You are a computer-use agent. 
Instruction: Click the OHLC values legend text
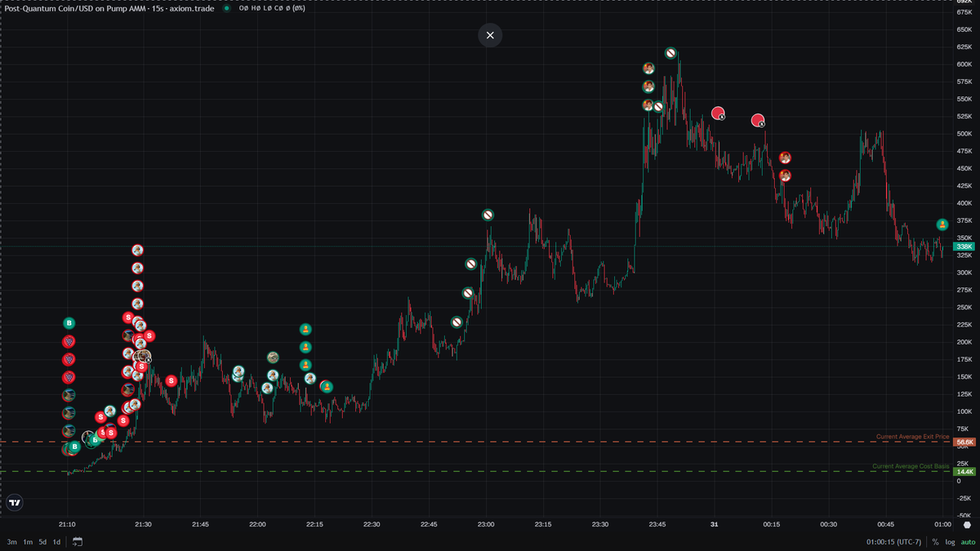270,8
